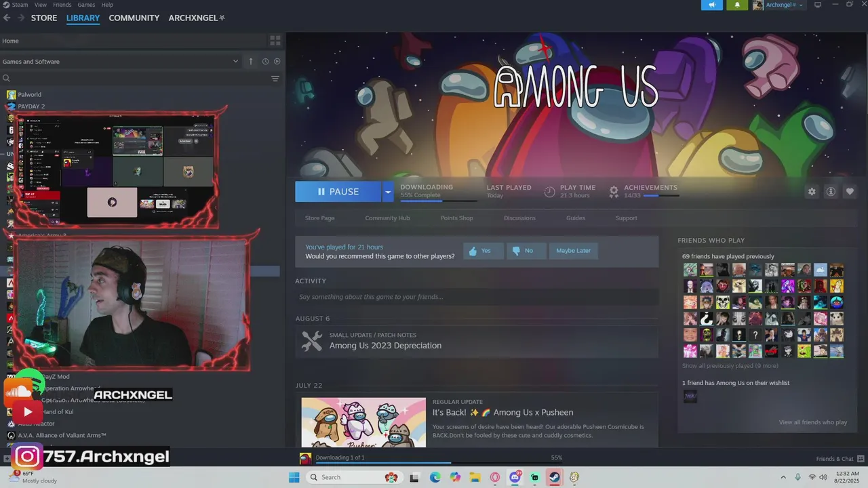Recommend the game with Yes thumbs up
Screen dimensions: 868x488
coord(483,251)
